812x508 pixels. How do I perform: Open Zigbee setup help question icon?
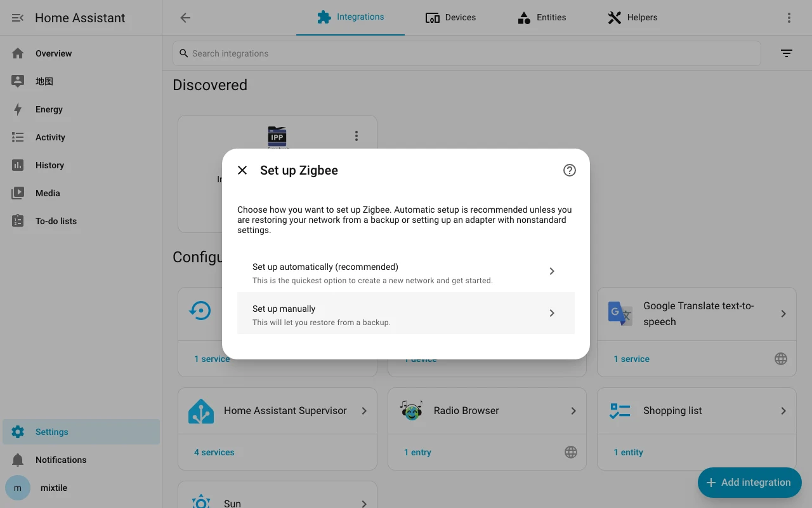[570, 170]
